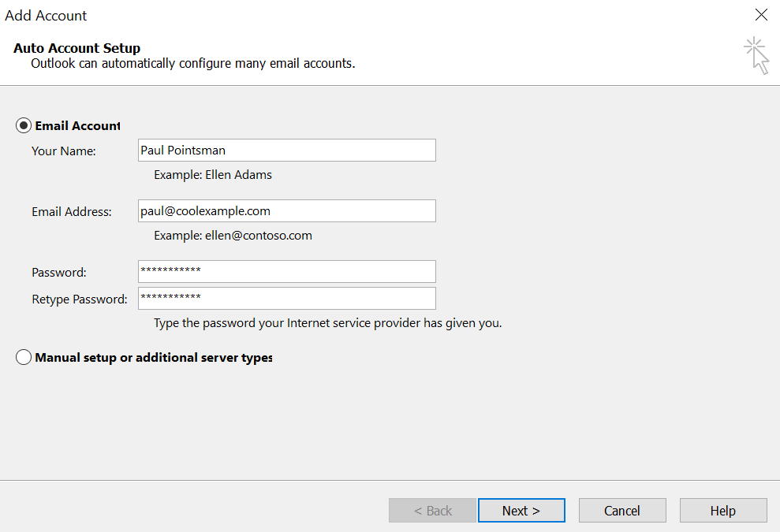The image size is (780, 532).
Task: Click the 'Retype Password:' label
Action: 80,299
